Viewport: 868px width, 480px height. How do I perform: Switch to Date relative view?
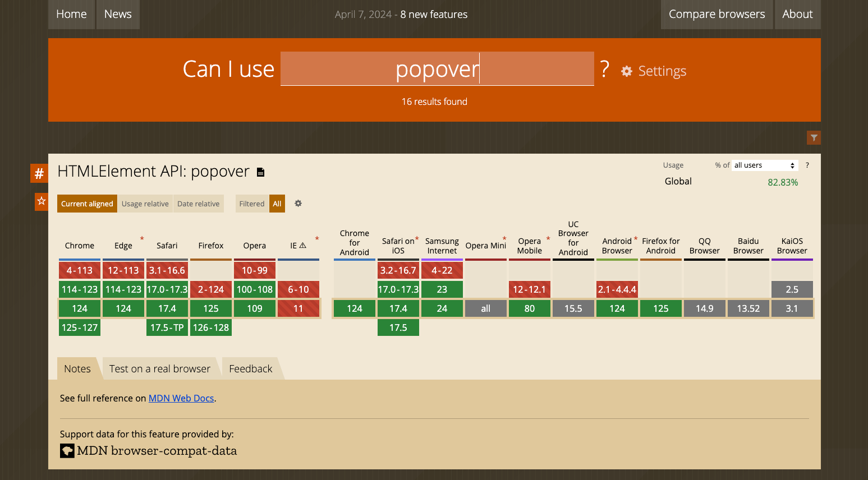tap(198, 203)
